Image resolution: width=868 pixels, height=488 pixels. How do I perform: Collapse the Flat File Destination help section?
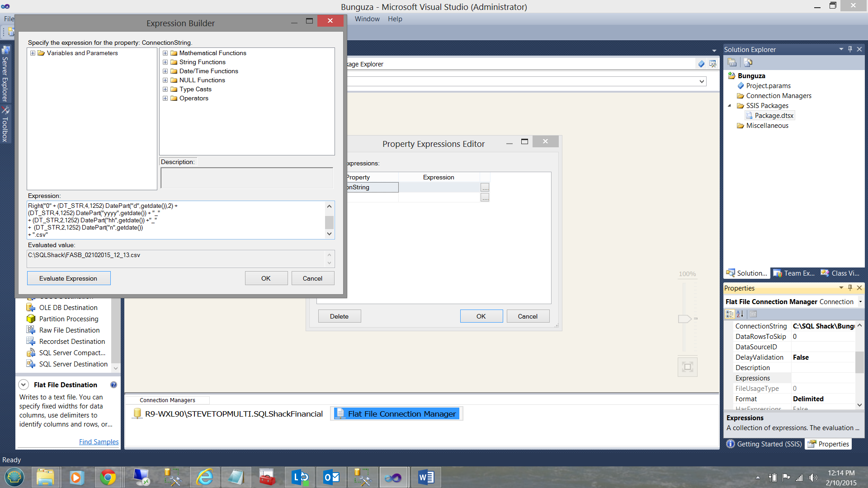pos(24,385)
